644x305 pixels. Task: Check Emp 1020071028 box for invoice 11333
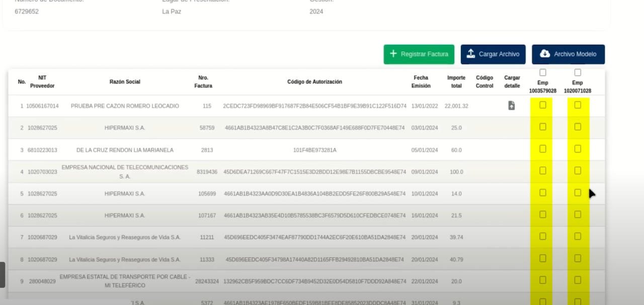[578, 258]
